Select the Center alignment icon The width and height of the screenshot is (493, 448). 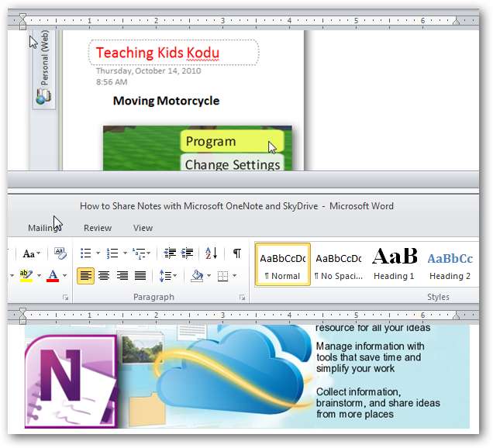(x=104, y=276)
